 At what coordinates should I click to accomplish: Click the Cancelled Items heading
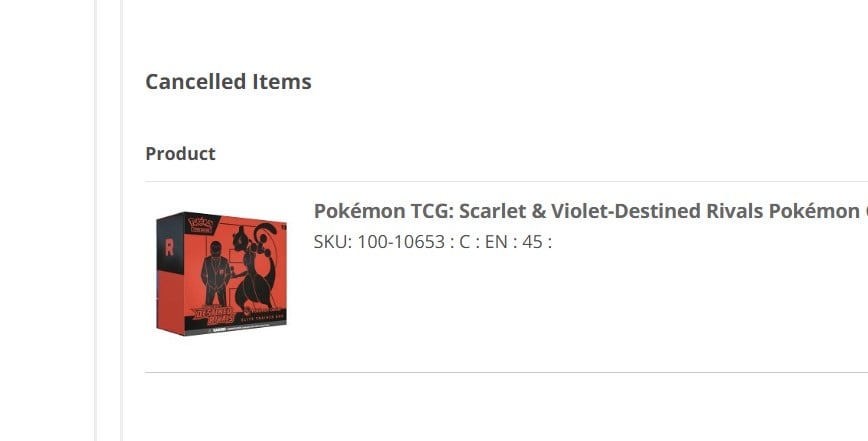click(x=228, y=82)
